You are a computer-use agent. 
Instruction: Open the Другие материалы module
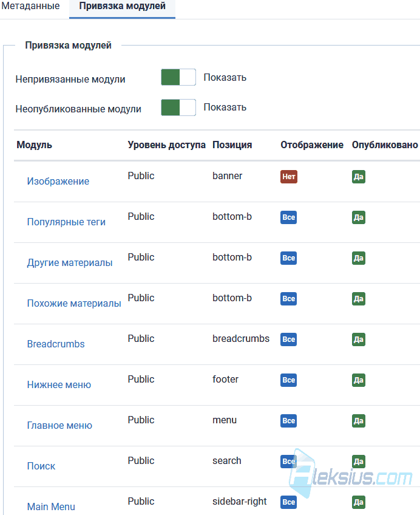[x=70, y=262]
